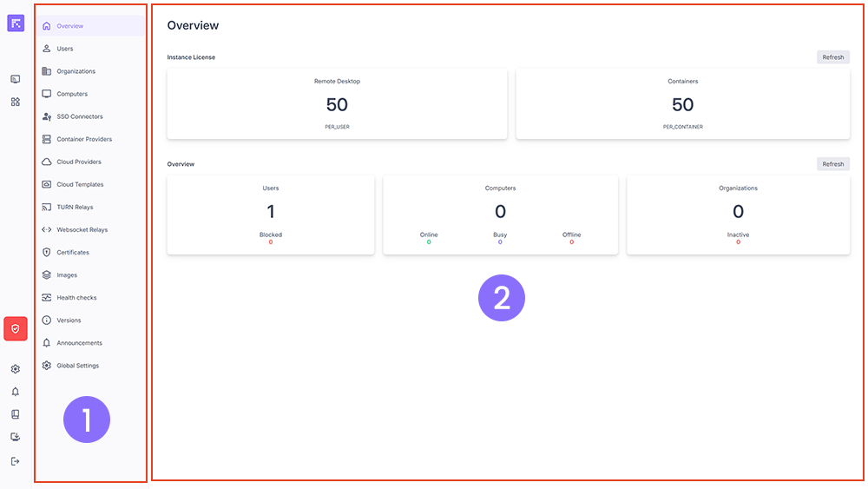The height and width of the screenshot is (489, 868).
Task: Open settings gear in the left rail
Action: click(16, 369)
